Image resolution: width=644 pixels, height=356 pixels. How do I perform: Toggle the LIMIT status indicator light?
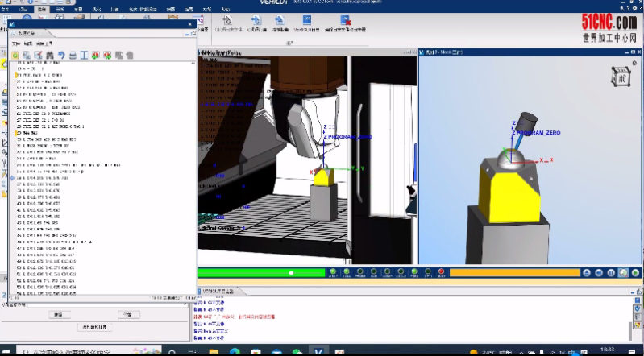tap(331, 273)
